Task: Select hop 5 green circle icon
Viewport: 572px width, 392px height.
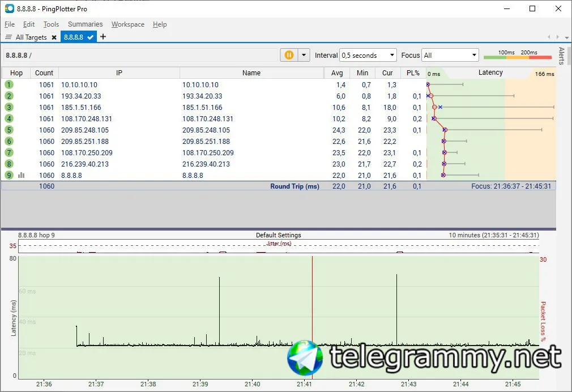Action: click(8, 130)
